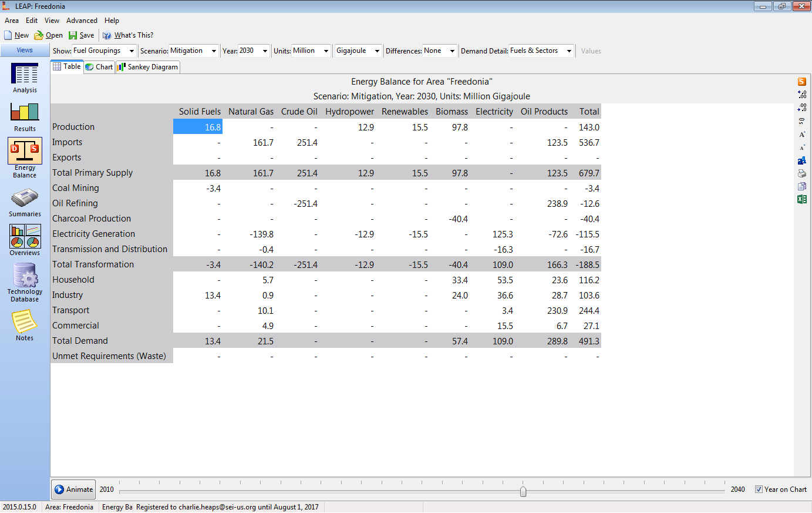
Task: Open the Advanced menu
Action: click(x=82, y=21)
